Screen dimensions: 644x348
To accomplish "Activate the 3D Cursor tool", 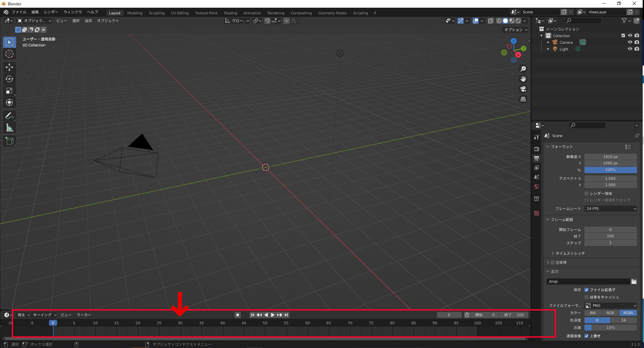I will click(x=9, y=54).
